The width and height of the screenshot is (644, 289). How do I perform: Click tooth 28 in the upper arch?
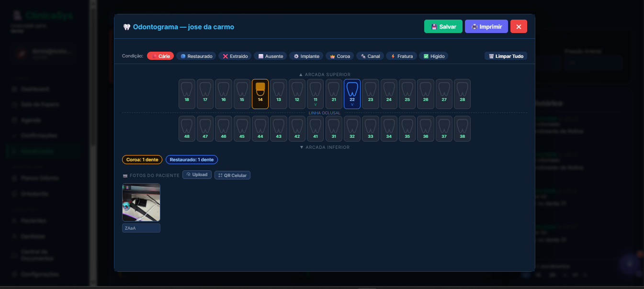coord(462,94)
